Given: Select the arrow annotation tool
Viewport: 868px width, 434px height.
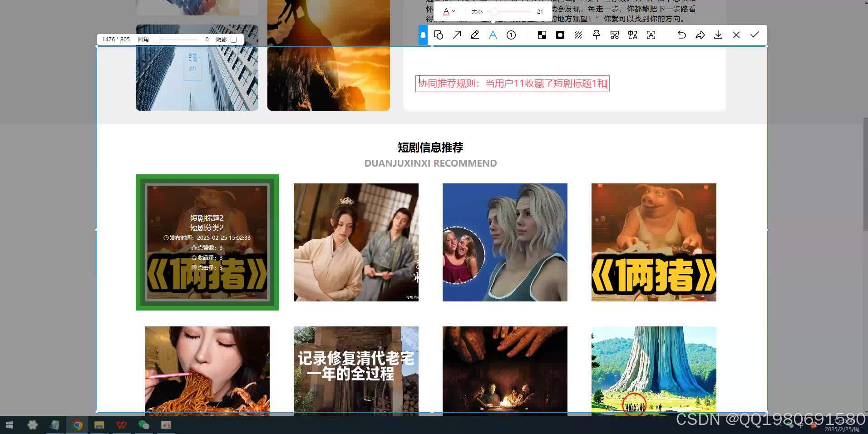Looking at the screenshot, I should 457,35.
